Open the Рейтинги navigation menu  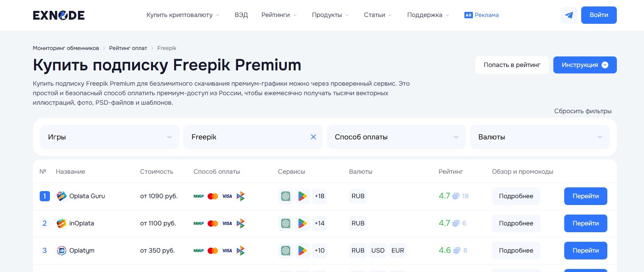[x=279, y=15]
